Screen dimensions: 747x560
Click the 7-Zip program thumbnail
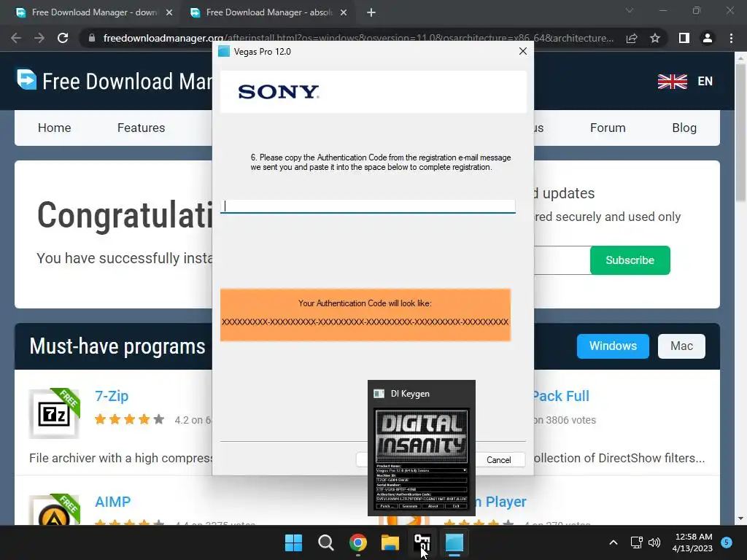(54, 413)
